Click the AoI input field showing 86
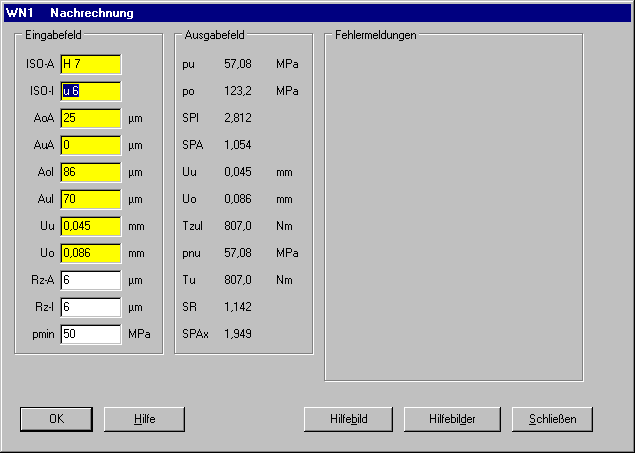The width and height of the screenshot is (635, 453). click(90, 172)
